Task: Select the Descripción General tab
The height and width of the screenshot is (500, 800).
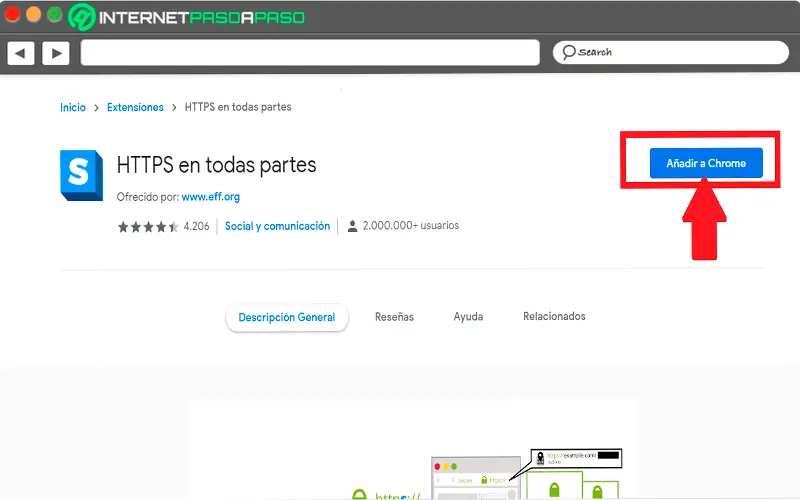Action: [x=287, y=317]
